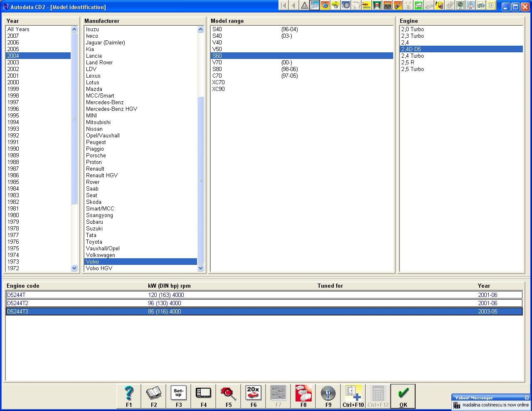Click the Manufacturer list scroll up arrow
Image resolution: width=532 pixels, height=411 pixels.
click(x=201, y=29)
